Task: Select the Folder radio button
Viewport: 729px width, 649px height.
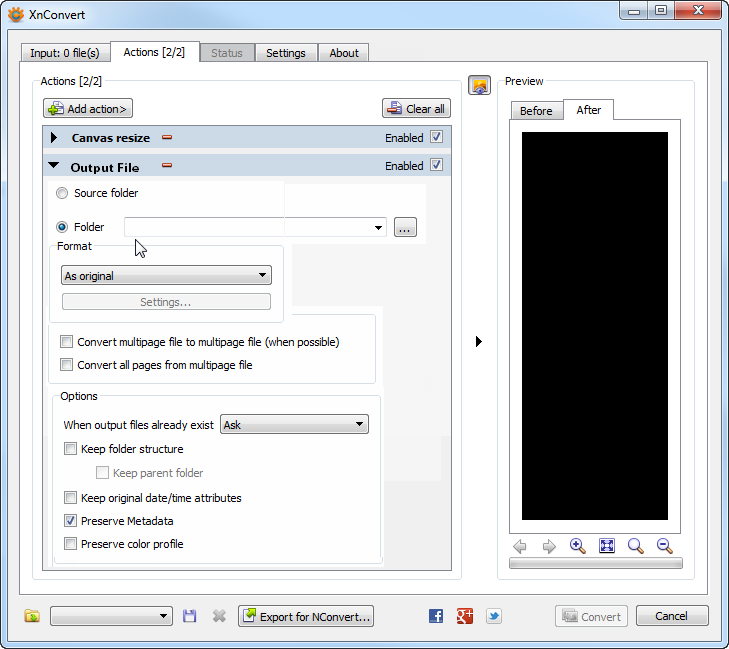Action: point(62,227)
